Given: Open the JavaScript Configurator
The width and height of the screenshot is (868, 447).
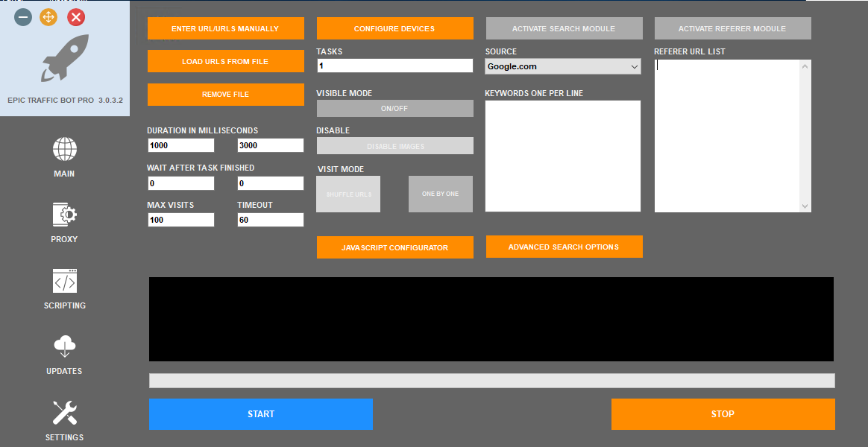Looking at the screenshot, I should (394, 247).
